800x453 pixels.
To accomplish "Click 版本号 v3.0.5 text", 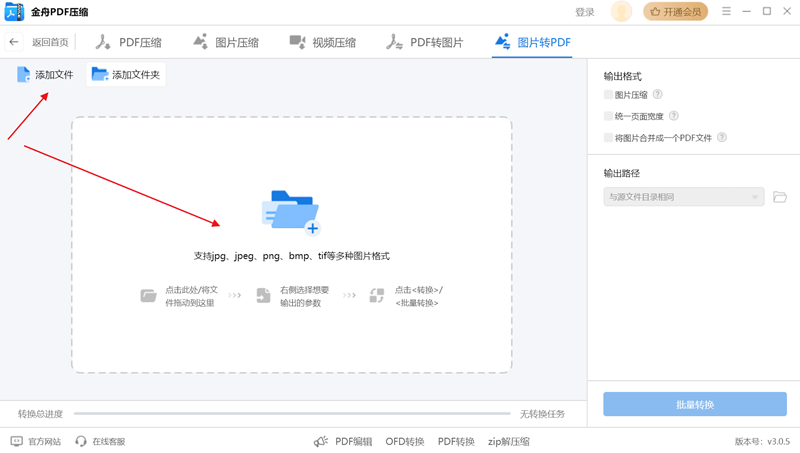I will [x=762, y=441].
